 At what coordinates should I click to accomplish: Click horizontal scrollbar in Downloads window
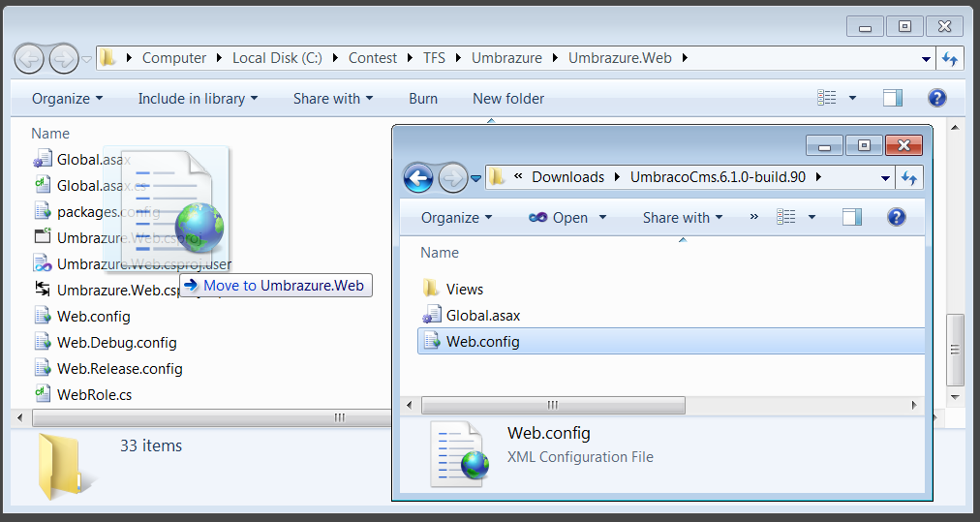point(553,405)
